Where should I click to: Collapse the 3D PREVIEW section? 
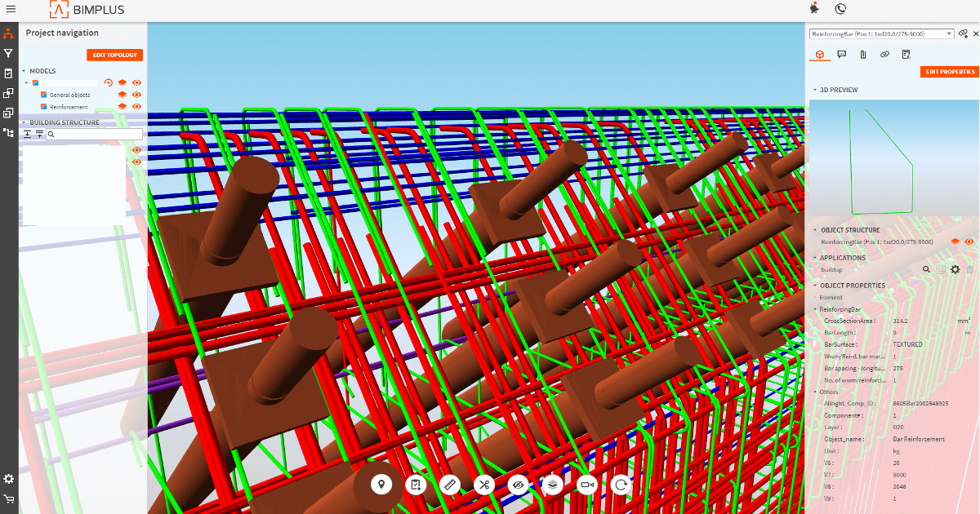[x=814, y=90]
